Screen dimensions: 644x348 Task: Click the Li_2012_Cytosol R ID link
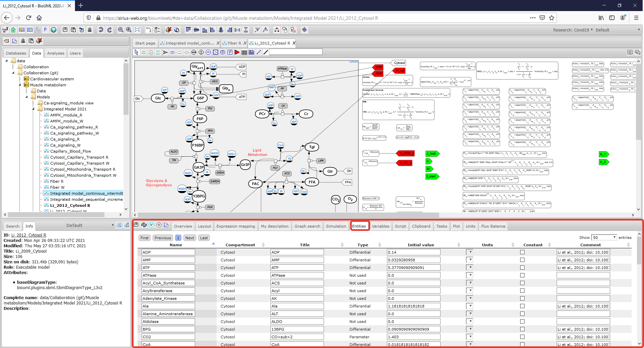coord(29,235)
